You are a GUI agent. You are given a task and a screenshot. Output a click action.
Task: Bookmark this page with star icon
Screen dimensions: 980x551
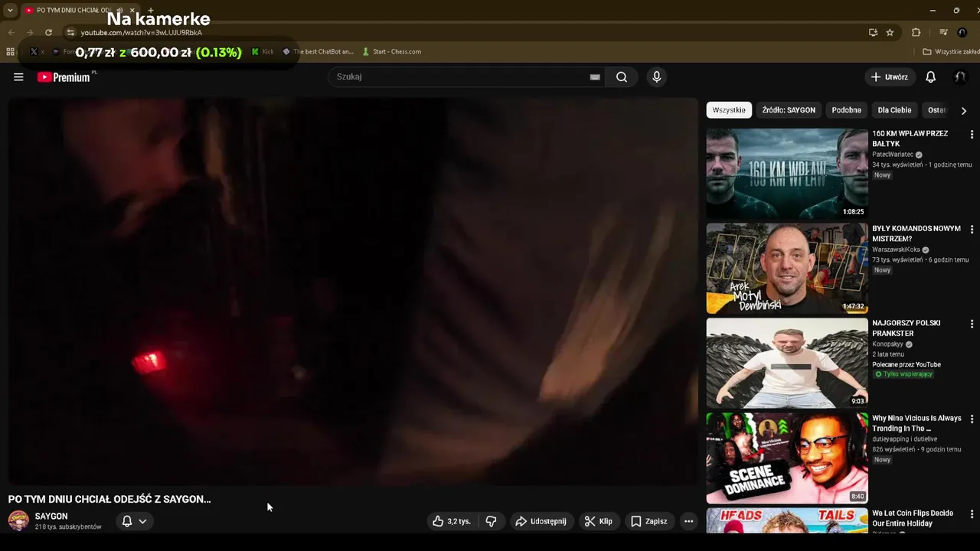click(890, 32)
